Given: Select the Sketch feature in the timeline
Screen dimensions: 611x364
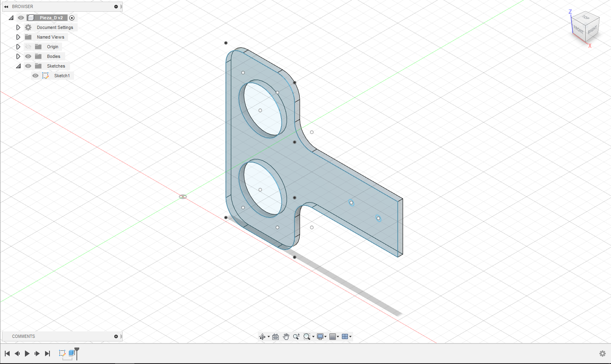Looking at the screenshot, I should click(62, 353).
